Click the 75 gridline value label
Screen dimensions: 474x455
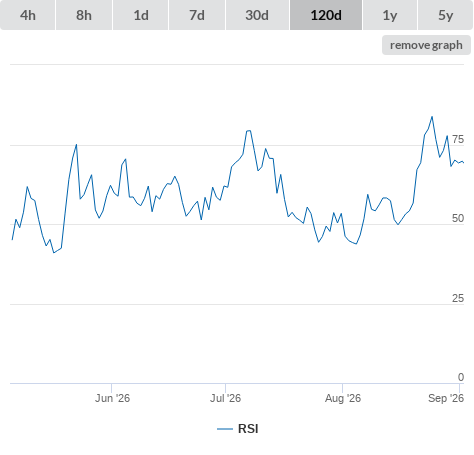click(x=458, y=139)
